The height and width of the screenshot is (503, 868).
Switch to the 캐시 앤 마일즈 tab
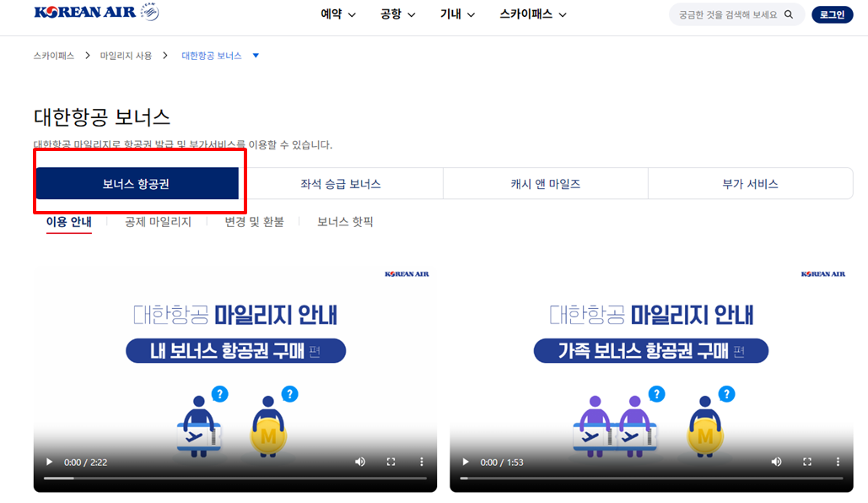(544, 182)
